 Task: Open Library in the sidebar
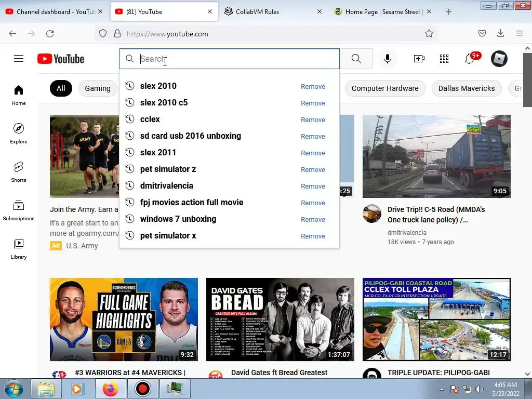(19, 249)
